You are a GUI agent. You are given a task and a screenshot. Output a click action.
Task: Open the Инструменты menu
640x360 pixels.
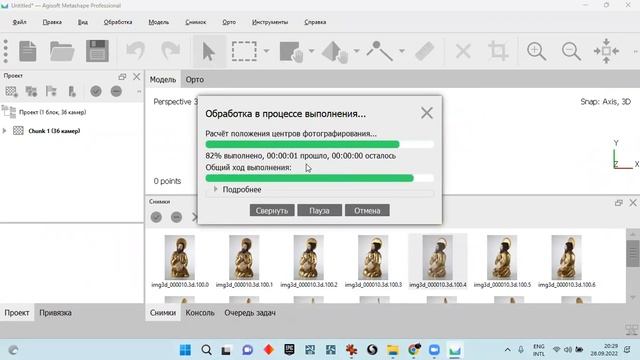pyautogui.click(x=270, y=22)
